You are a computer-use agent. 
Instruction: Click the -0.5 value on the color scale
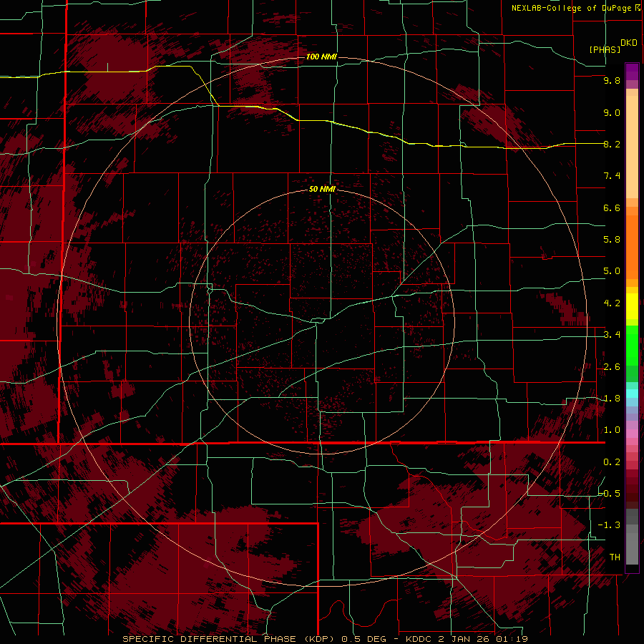[610, 494]
